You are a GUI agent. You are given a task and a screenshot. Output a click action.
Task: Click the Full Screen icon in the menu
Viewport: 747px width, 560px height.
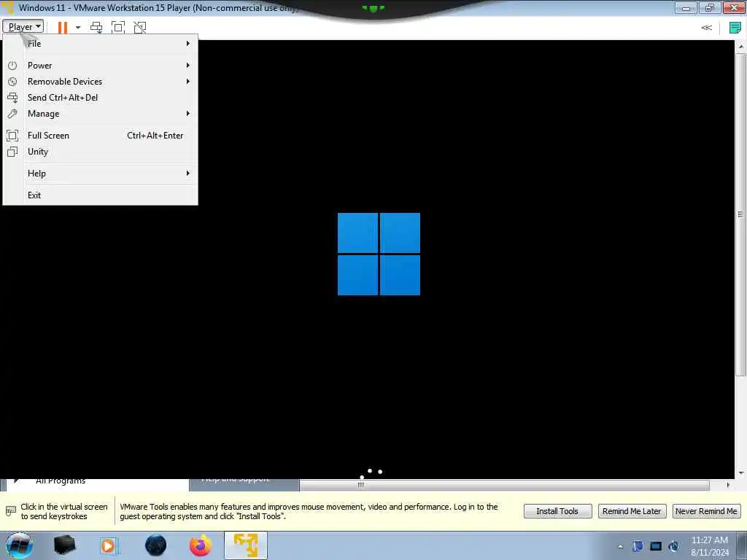click(12, 136)
